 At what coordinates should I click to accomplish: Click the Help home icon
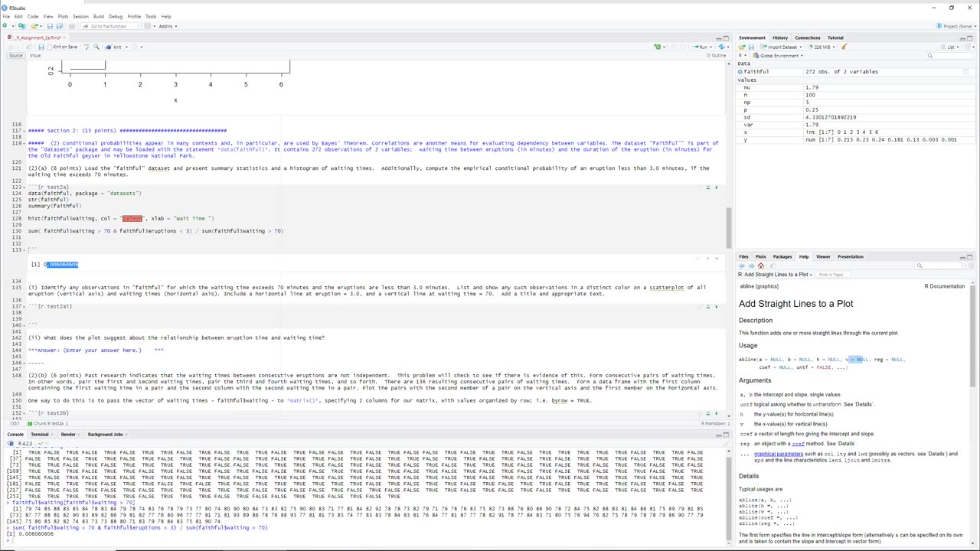click(x=760, y=266)
